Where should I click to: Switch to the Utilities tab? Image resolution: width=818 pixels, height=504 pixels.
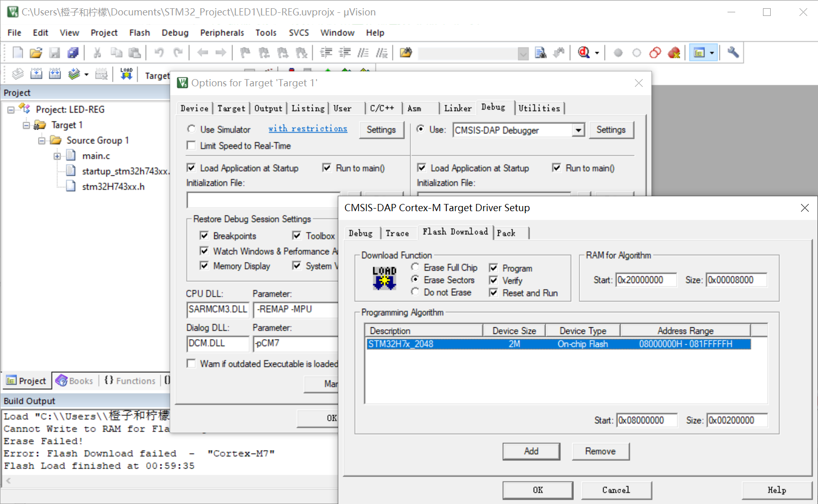coord(539,108)
